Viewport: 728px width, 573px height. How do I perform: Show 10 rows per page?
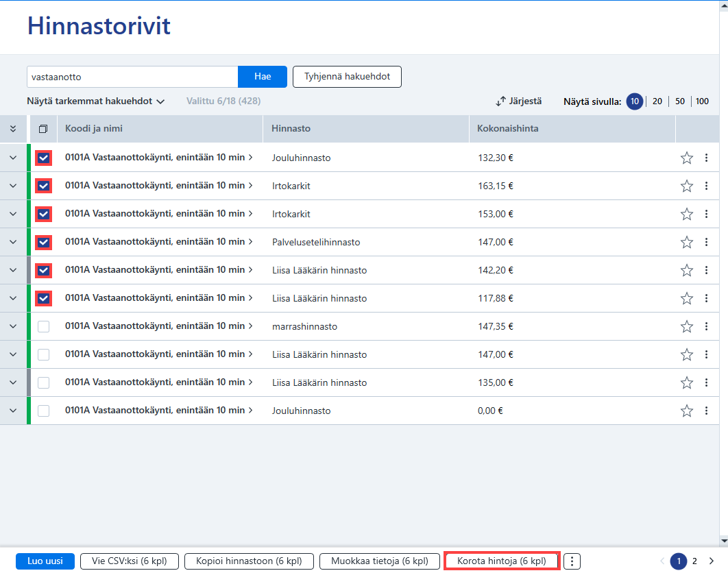(x=634, y=101)
